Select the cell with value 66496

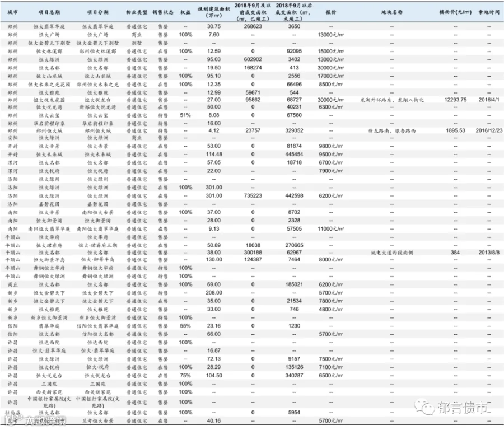294,84
